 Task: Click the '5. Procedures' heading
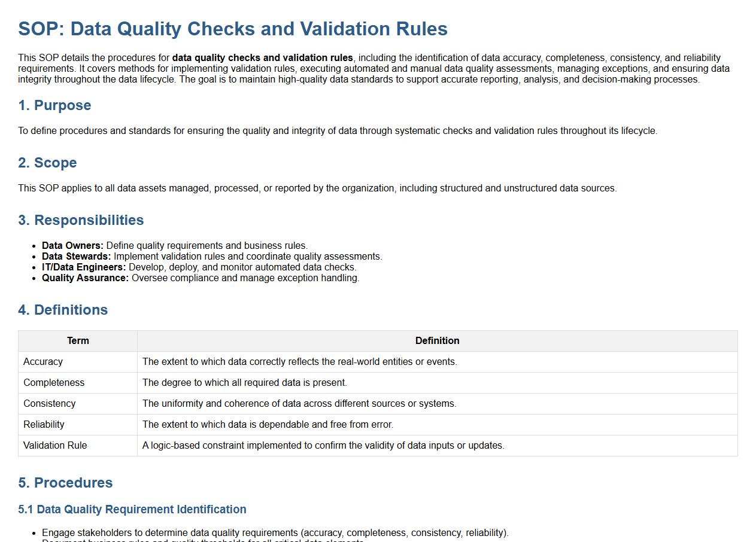[65, 483]
